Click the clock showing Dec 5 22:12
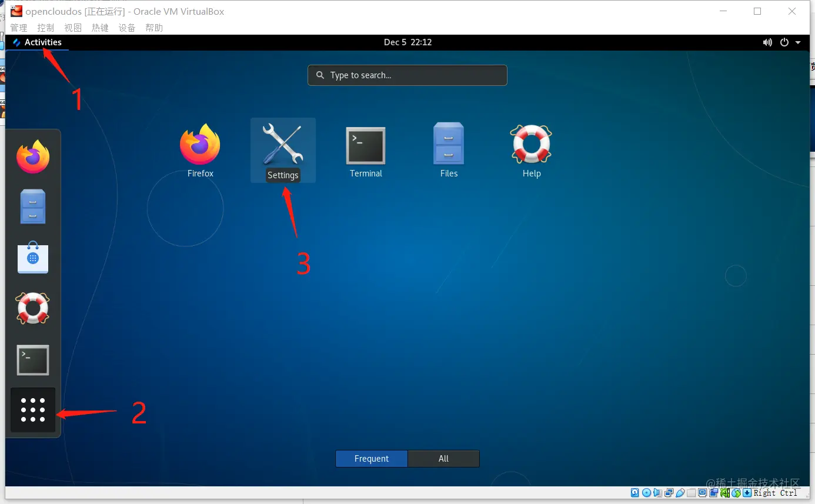 [x=407, y=42]
